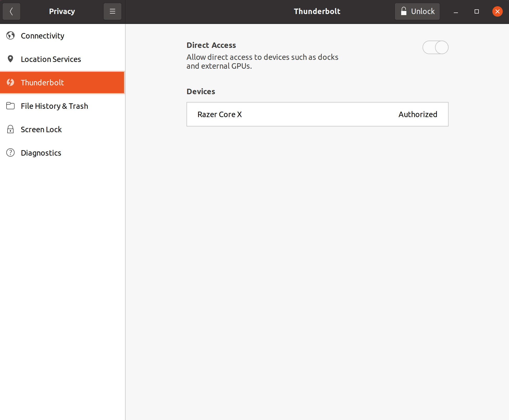This screenshot has width=509, height=420.
Task: Select the Thunderbolt sidebar entry
Action: (x=63, y=82)
